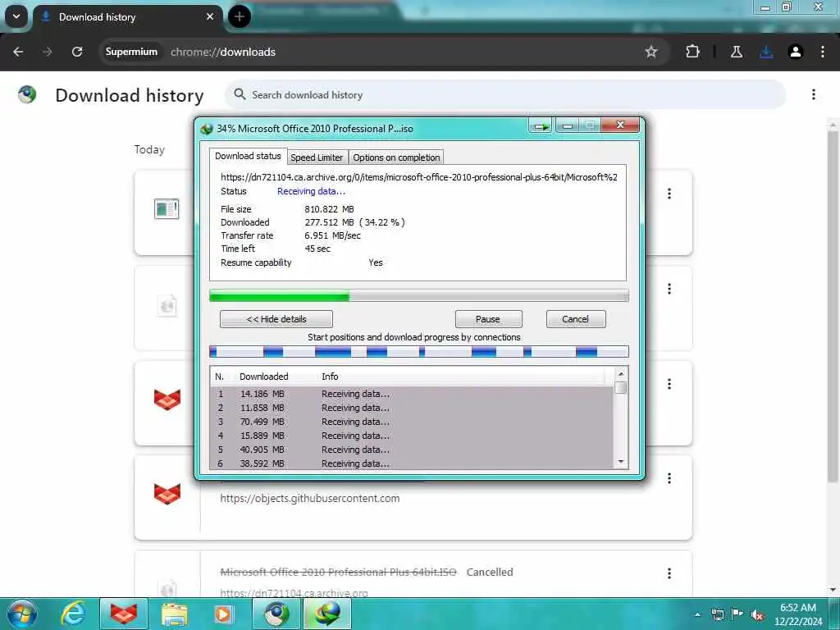Viewport: 840px width, 630px height.
Task: Click connections list scroll down arrow
Action: (621, 461)
